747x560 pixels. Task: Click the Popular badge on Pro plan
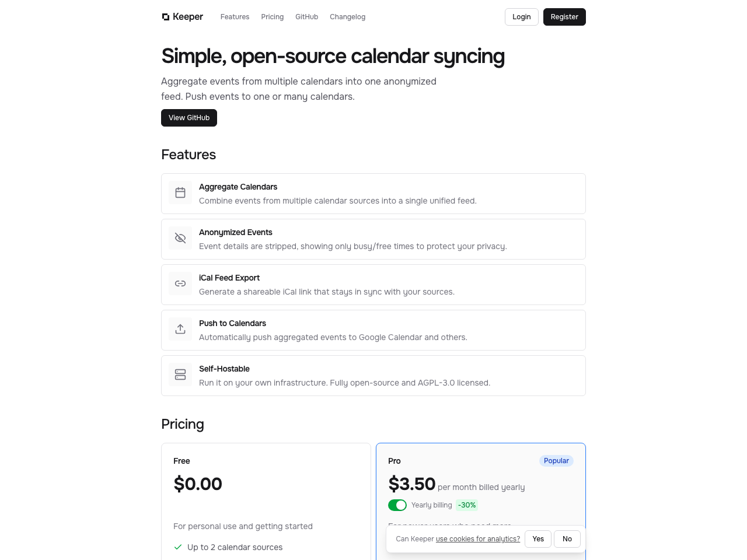[x=556, y=461]
